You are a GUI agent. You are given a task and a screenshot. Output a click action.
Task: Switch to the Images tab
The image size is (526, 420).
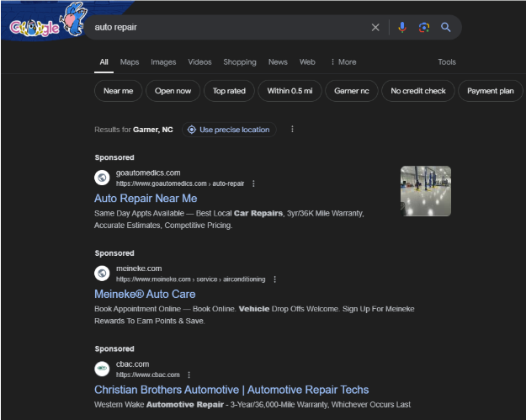[x=163, y=62]
